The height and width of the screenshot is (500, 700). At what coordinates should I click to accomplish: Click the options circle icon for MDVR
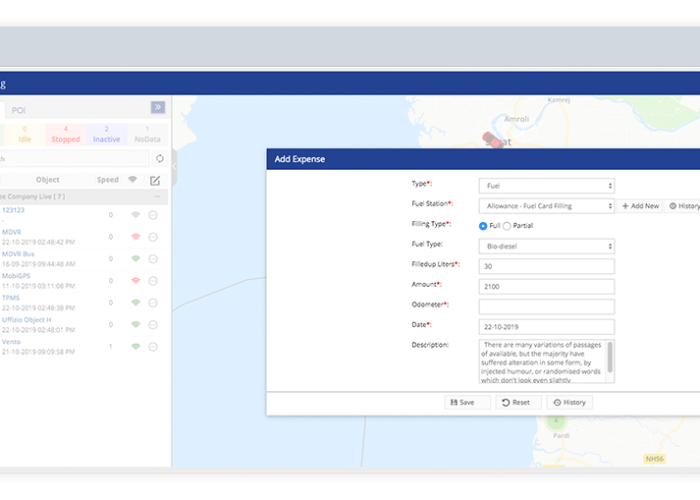153,236
